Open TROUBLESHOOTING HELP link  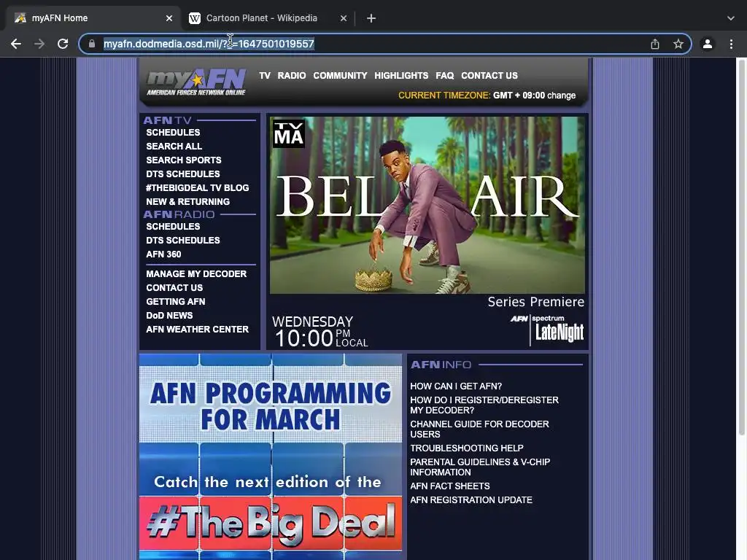466,448
